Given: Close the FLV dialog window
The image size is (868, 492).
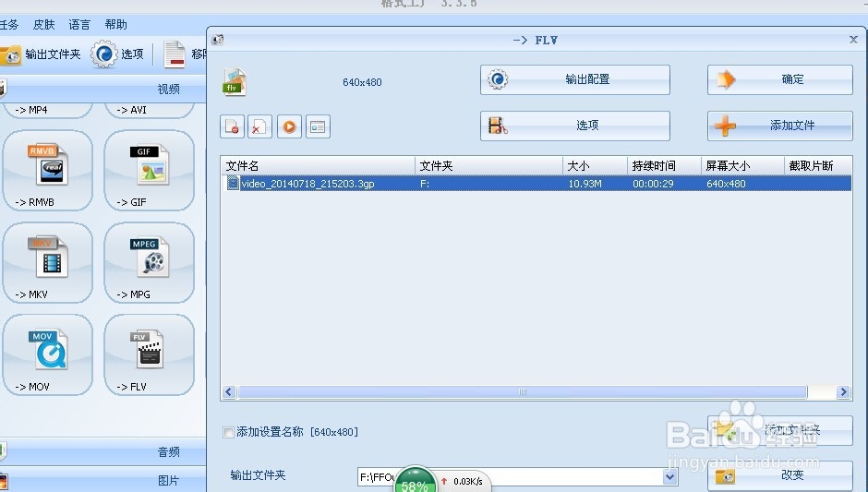Looking at the screenshot, I should click(x=853, y=40).
